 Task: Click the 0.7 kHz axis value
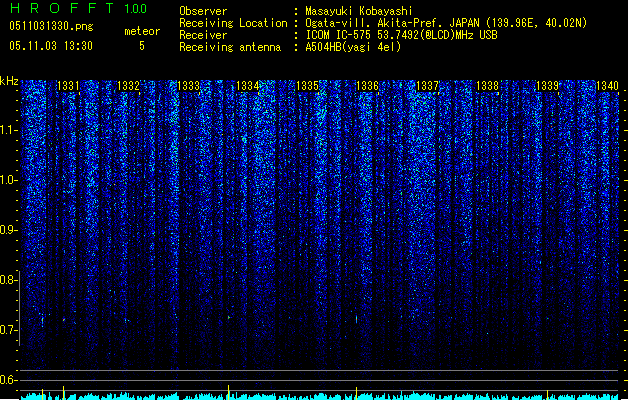point(9,330)
